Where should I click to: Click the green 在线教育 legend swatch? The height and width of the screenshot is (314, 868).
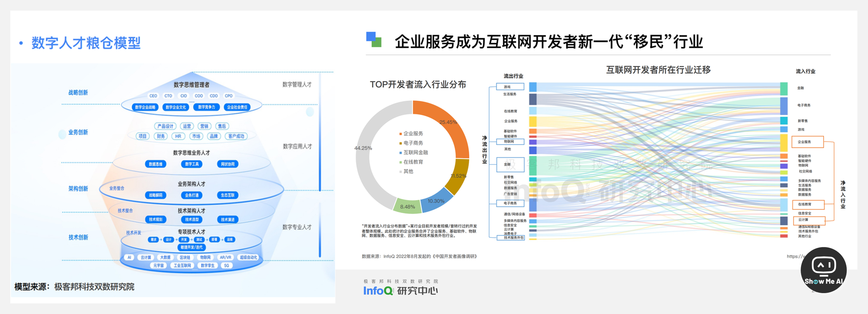point(401,162)
